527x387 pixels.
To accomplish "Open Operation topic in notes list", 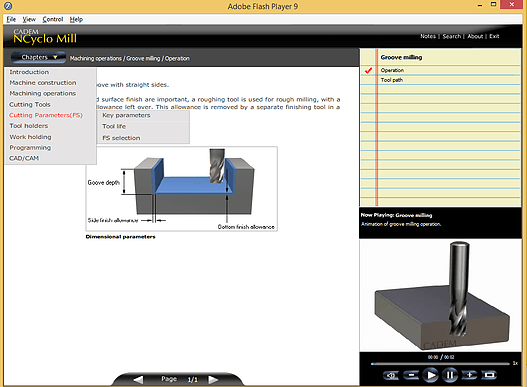I will click(392, 70).
